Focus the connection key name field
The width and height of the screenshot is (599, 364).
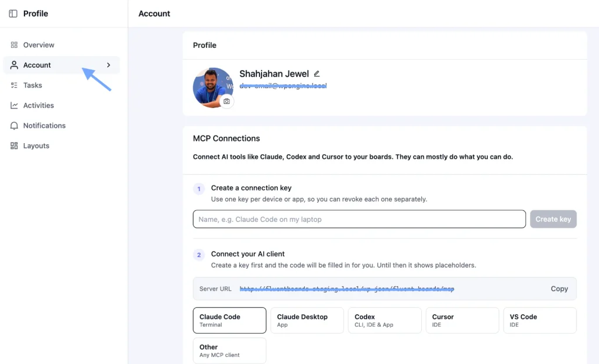coord(359,219)
